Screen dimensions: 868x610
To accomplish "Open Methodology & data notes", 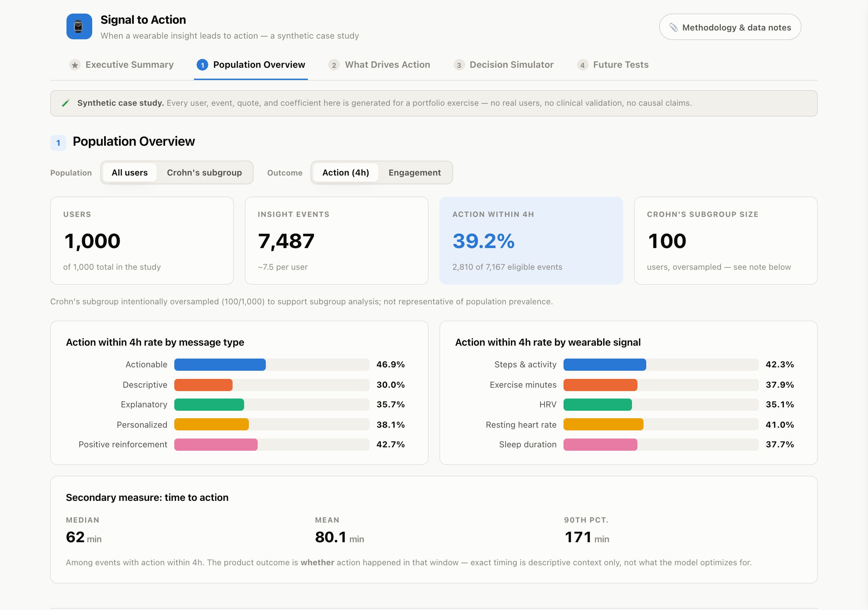I will (x=730, y=27).
